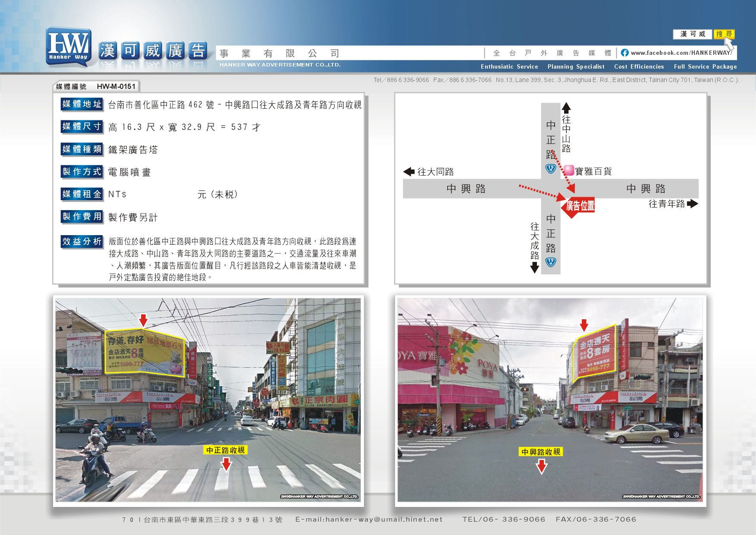Viewport: 756px width, 535px height.
Task: Click the yellow 搜尋 search button
Action: point(724,34)
